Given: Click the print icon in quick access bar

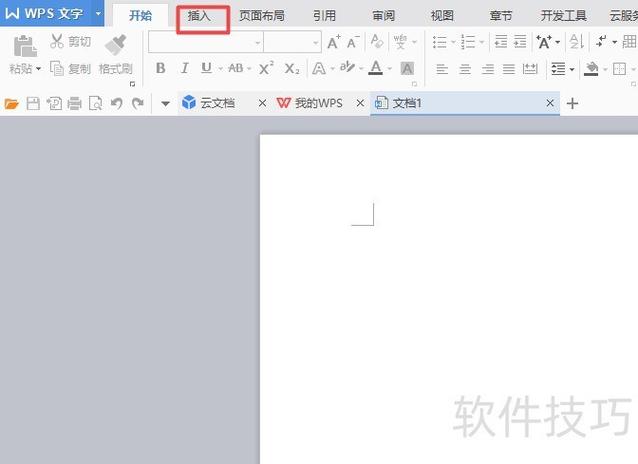Looking at the screenshot, I should [74, 104].
